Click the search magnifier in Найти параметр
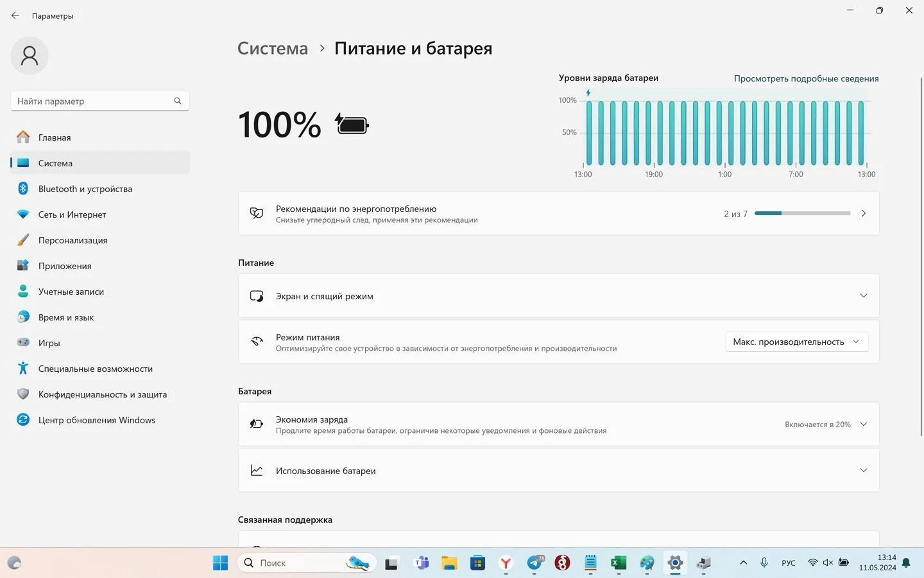 178,101
